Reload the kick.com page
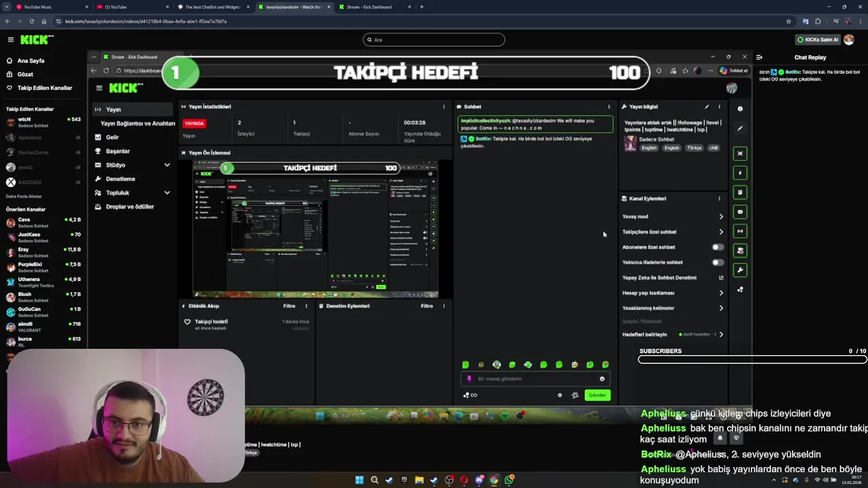This screenshot has width=868, height=488. tap(31, 21)
